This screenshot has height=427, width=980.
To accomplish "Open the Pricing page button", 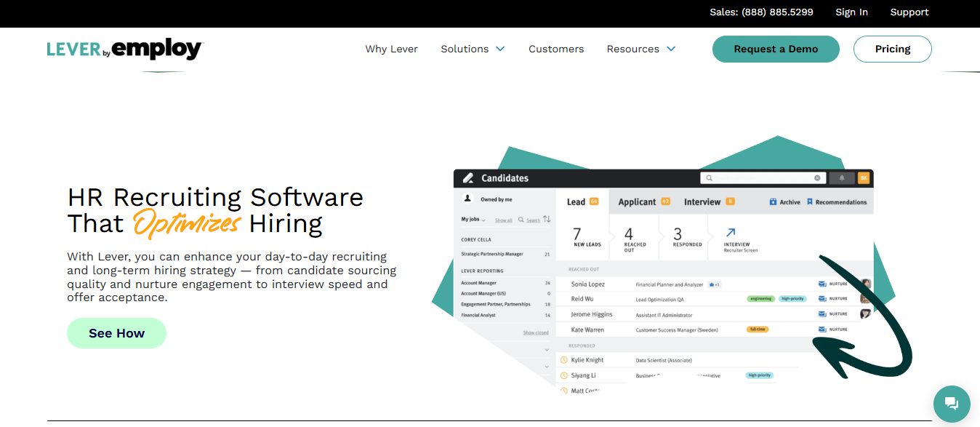I will point(893,49).
